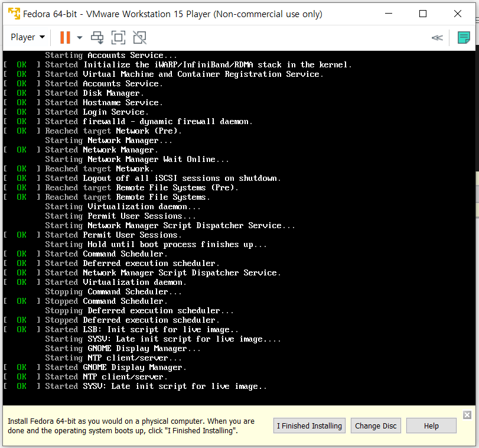Collapse toolbar device icons chevron
This screenshot has width=479, height=448.
point(437,38)
